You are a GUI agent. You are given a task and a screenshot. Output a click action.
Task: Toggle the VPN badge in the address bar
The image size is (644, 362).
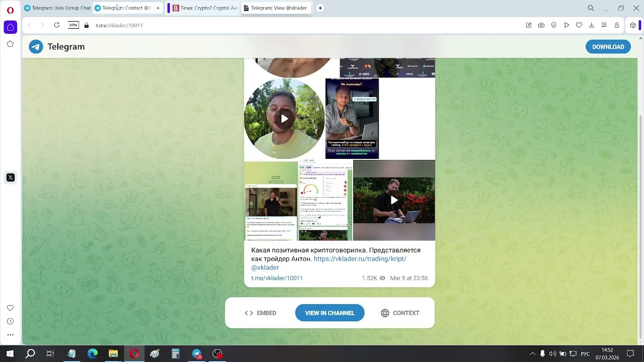click(73, 25)
